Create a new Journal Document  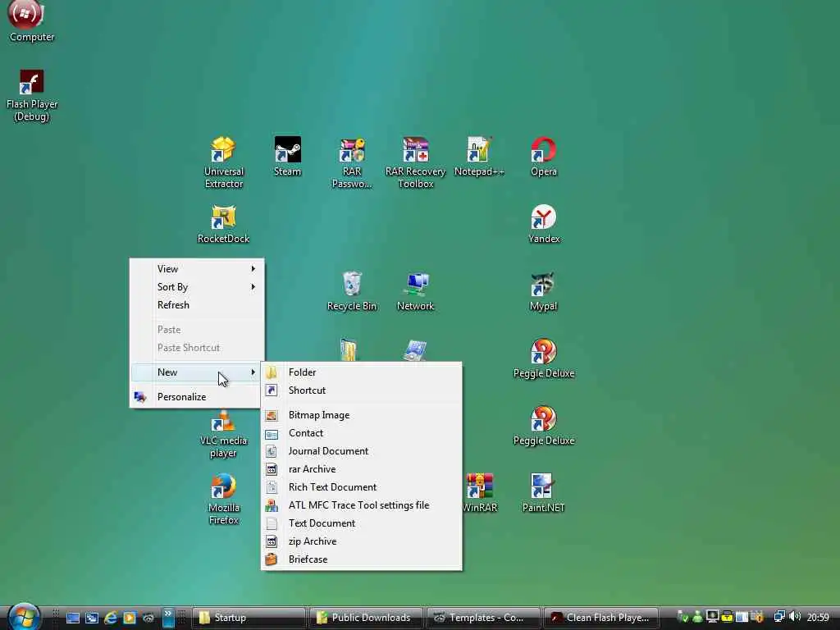tap(361, 451)
